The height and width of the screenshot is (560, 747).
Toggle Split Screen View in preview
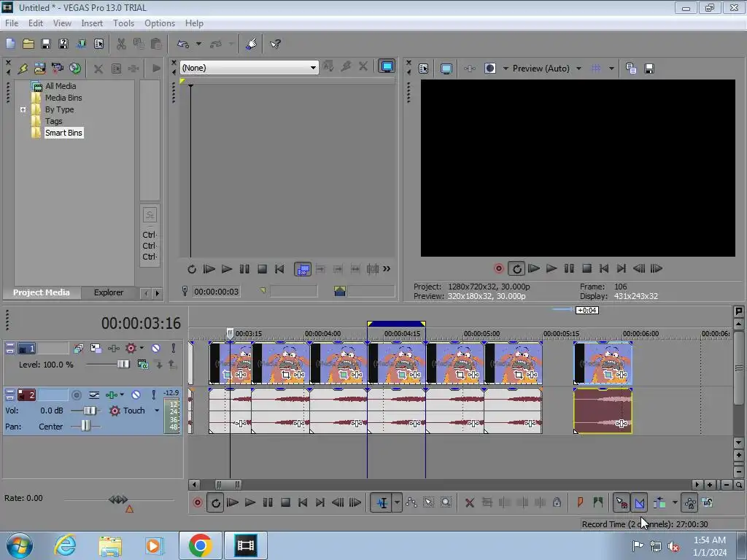coord(489,69)
